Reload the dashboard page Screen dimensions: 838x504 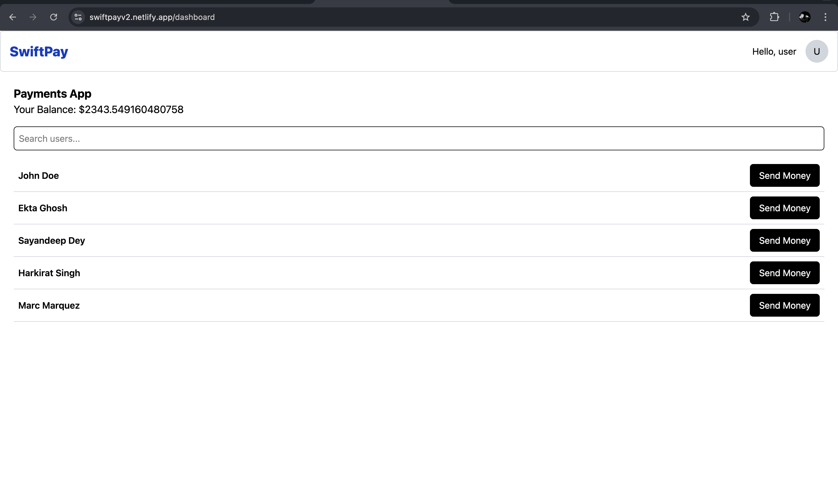pyautogui.click(x=53, y=17)
